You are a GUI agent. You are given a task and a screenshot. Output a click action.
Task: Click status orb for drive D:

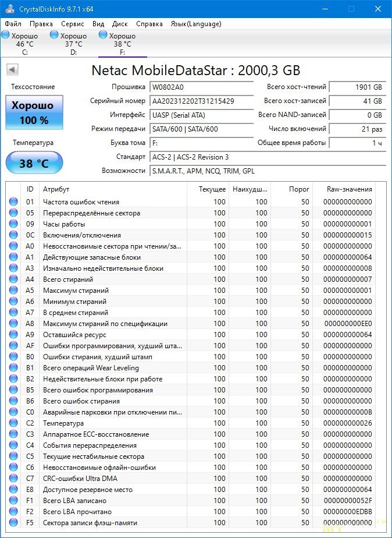click(54, 35)
